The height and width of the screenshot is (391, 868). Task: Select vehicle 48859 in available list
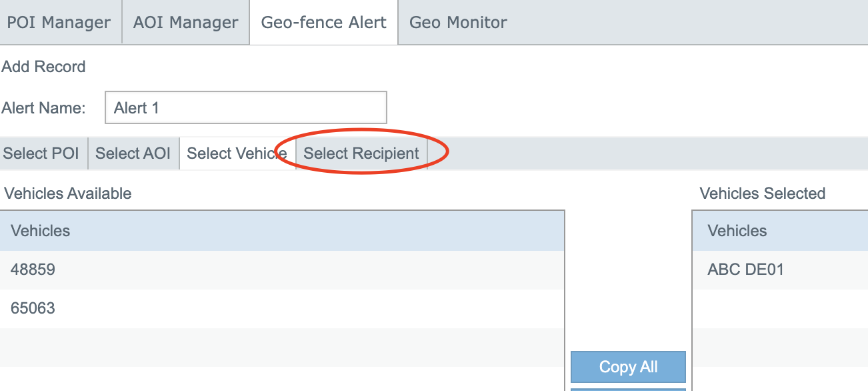33,270
